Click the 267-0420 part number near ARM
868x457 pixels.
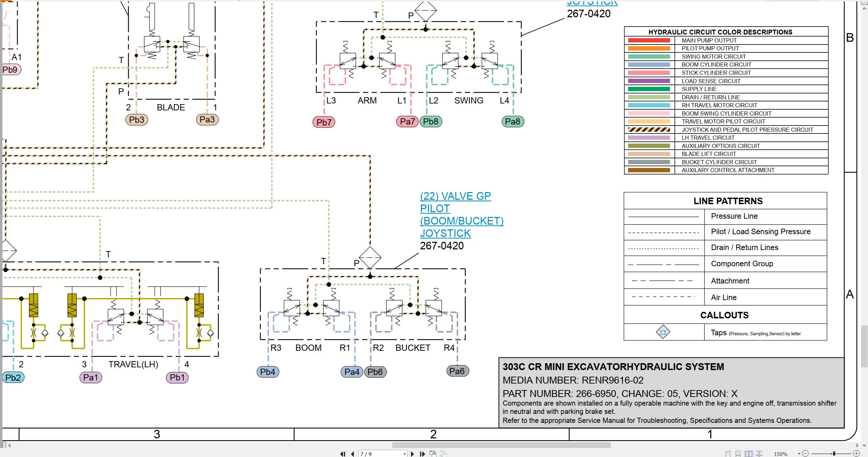(x=589, y=13)
